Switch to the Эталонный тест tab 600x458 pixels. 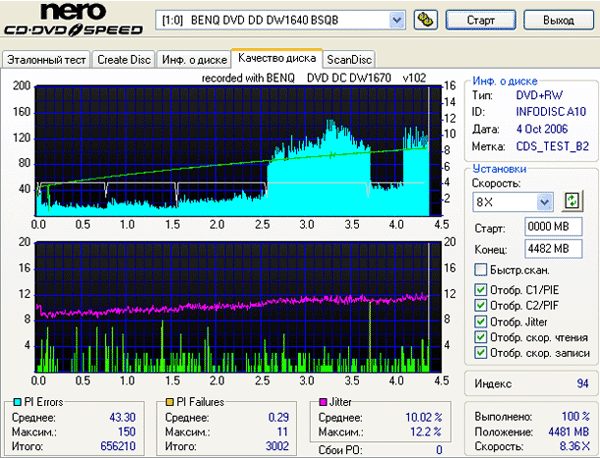47,60
